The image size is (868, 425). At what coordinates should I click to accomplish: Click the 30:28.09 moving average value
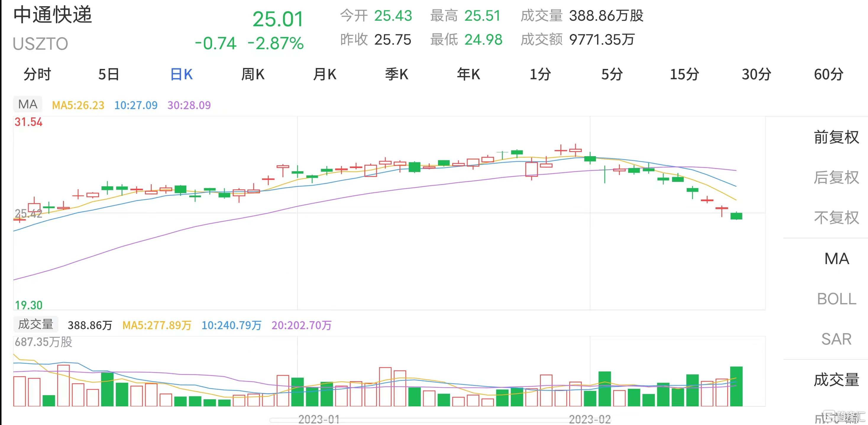pos(189,106)
